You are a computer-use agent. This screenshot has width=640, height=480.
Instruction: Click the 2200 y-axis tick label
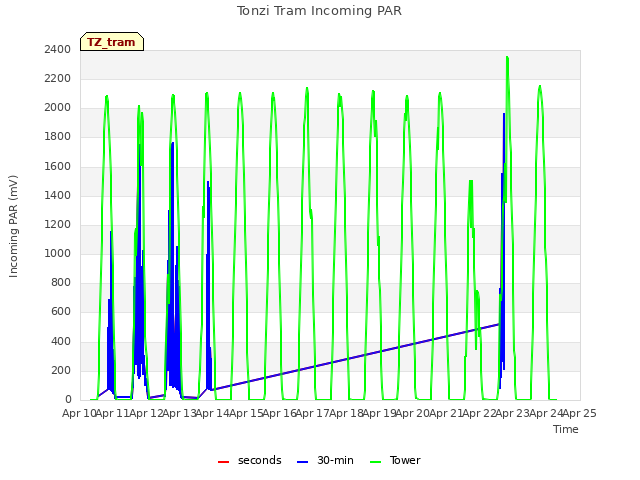click(x=58, y=78)
